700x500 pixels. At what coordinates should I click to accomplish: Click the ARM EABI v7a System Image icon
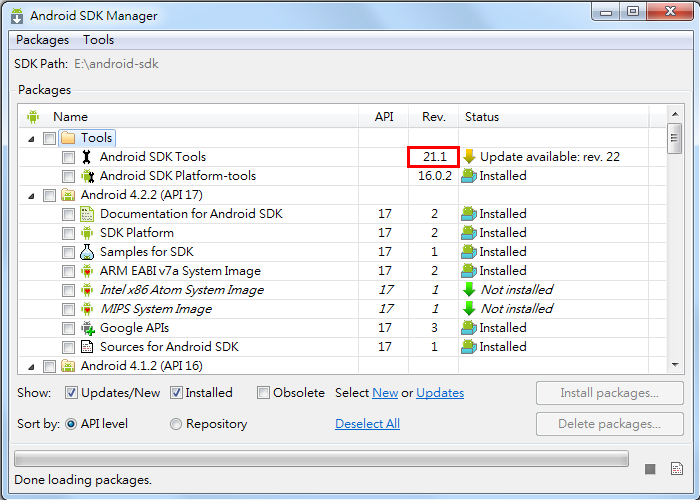pyautogui.click(x=87, y=271)
